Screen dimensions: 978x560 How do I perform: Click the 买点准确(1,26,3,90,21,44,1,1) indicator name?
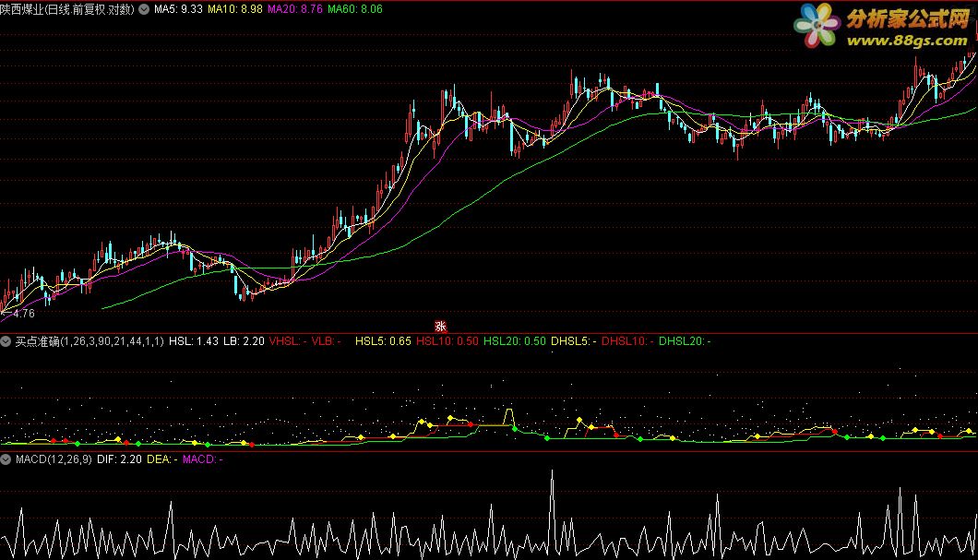point(89,341)
